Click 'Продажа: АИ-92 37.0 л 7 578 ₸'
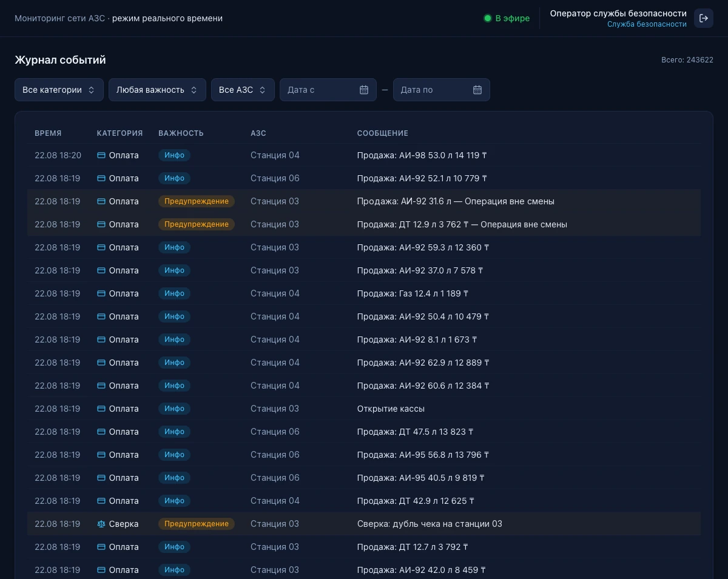Screen dimensions: 728x579 [420, 270]
